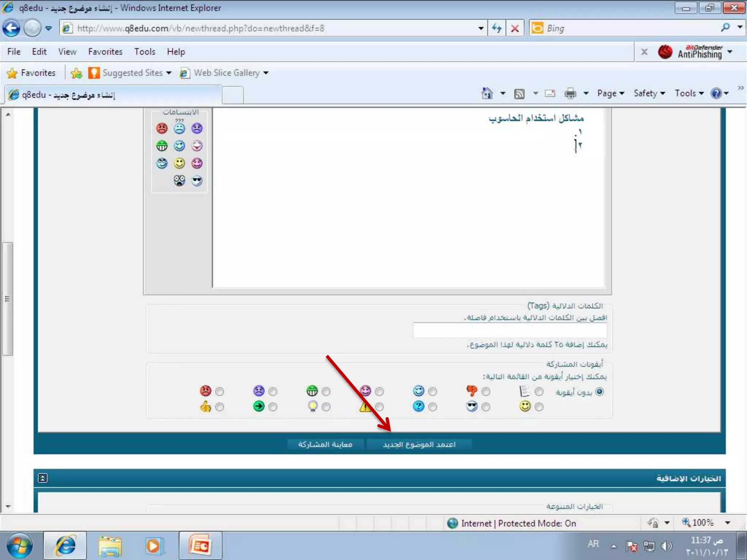The height and width of the screenshot is (560, 747).
Task: Expand the Page dropdown menu
Action: coord(610,93)
